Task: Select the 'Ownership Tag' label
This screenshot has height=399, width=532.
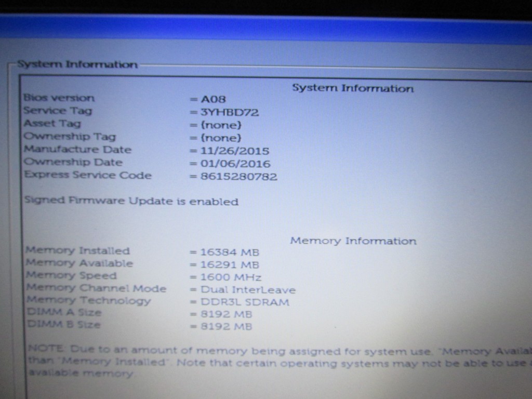Action: click(x=70, y=137)
